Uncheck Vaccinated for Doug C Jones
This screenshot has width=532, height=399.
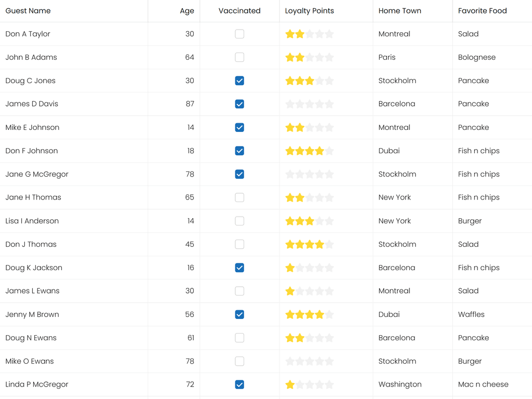[240, 81]
